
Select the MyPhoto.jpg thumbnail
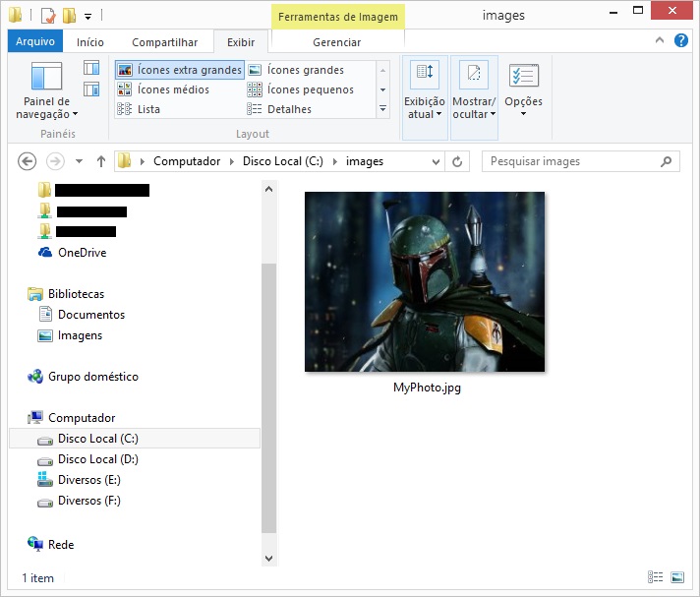pyautogui.click(x=425, y=281)
